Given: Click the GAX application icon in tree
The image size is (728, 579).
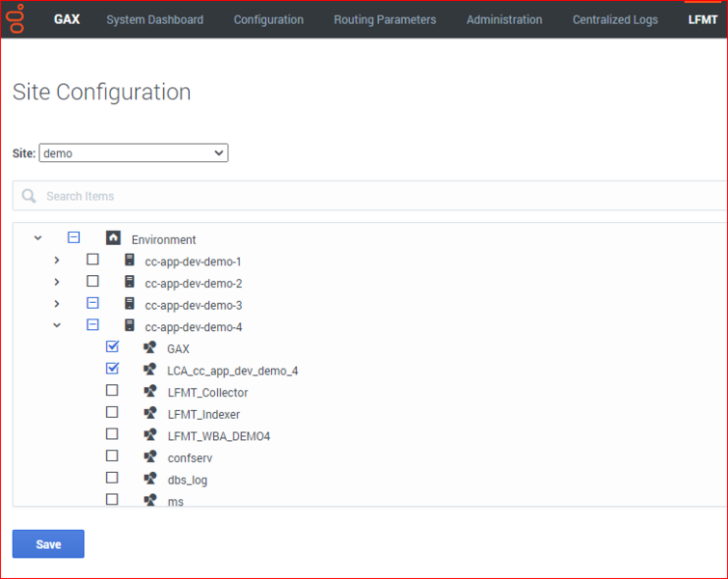Looking at the screenshot, I should coord(149,347).
